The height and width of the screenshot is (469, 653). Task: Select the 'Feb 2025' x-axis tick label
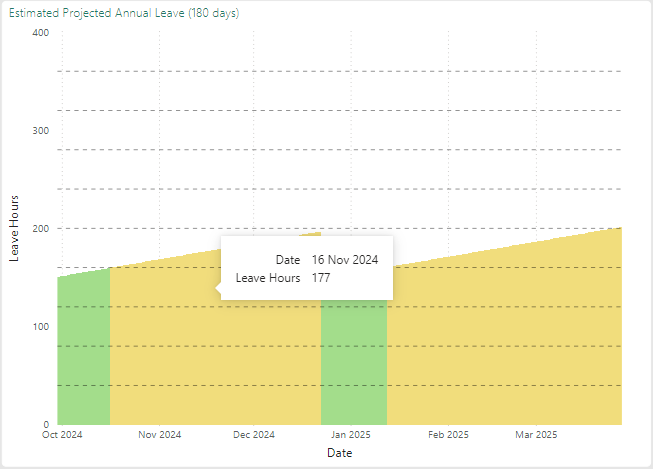pos(448,436)
